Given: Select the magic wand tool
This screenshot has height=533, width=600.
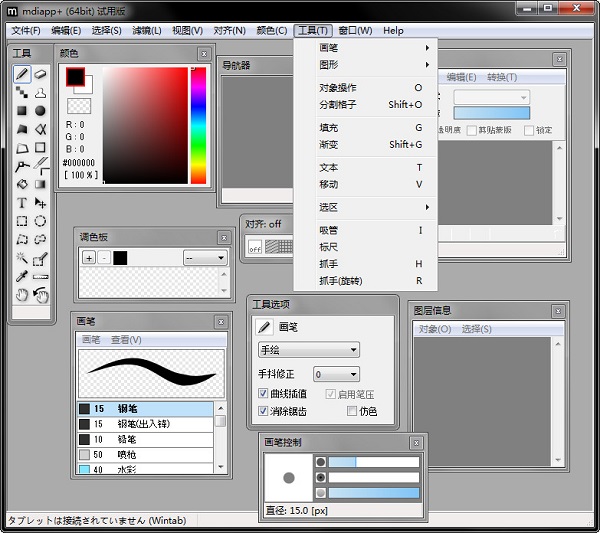Looking at the screenshot, I should tap(22, 258).
